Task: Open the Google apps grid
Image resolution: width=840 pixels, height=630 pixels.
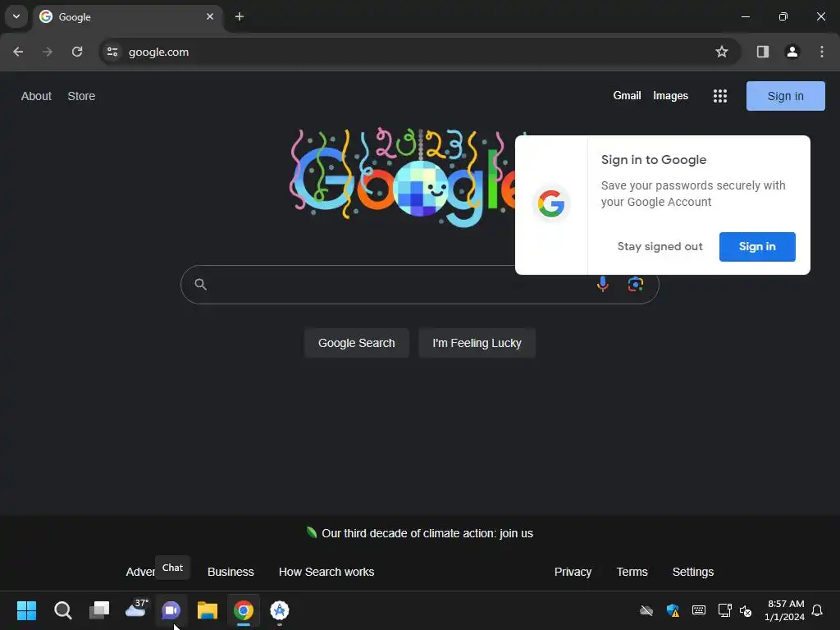Action: 720,96
